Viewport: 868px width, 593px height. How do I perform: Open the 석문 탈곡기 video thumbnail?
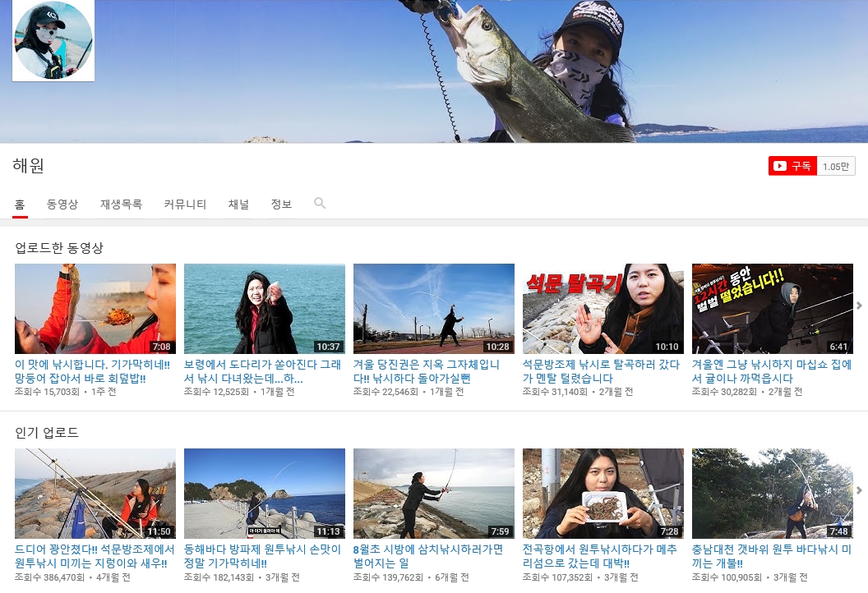[603, 308]
